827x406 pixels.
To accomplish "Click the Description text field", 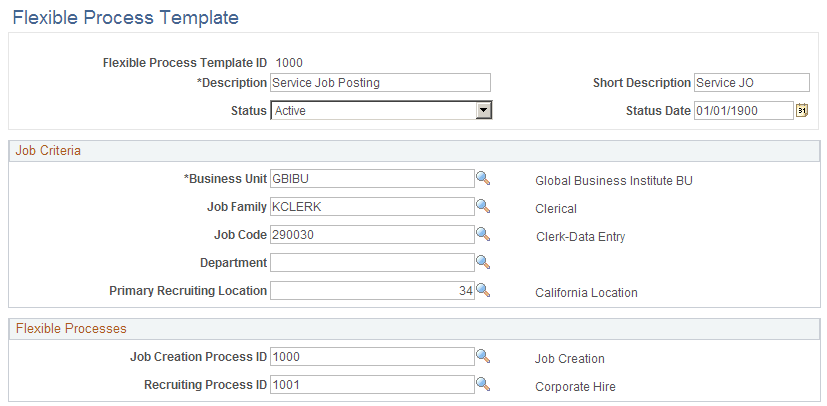I will coord(380,83).
